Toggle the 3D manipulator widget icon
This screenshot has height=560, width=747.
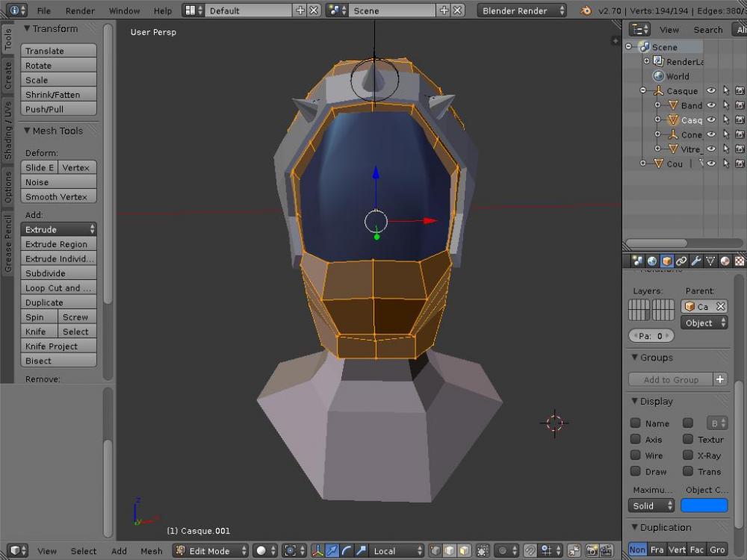[x=317, y=551]
